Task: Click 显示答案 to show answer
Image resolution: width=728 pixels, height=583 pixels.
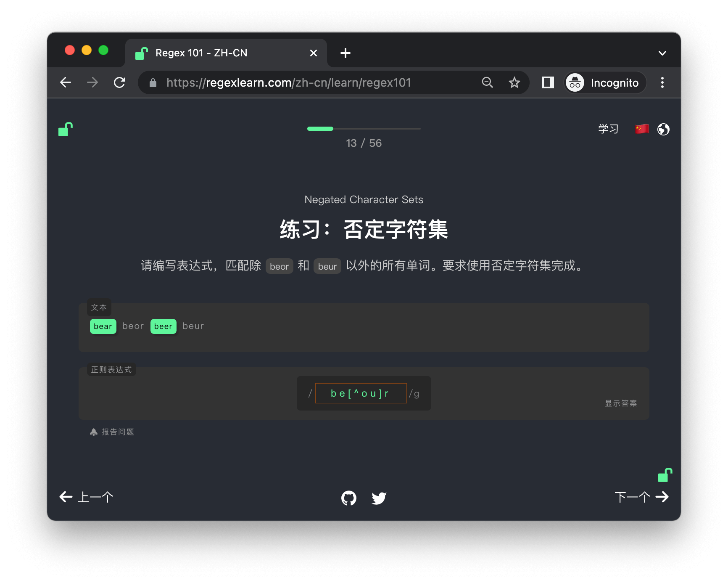Action: (621, 403)
